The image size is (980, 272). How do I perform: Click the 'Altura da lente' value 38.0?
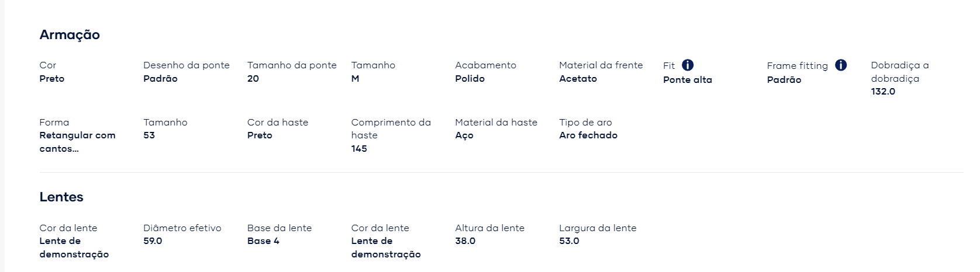tap(465, 241)
